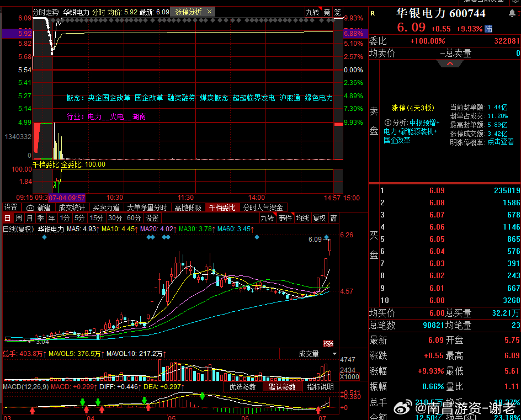Screen dimensions: 521x420
Task: Open the 央企国企改革 concept link
Action: pos(109,98)
